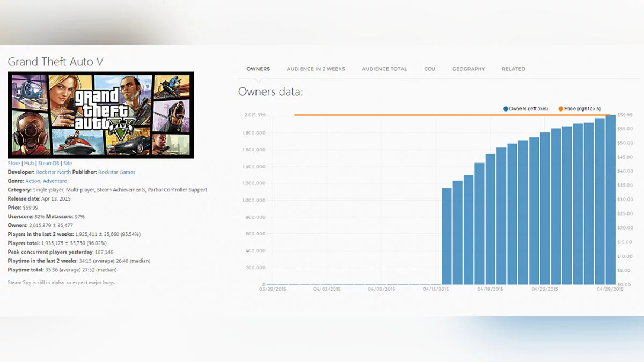Click the $59.99 right axis label
The width and height of the screenshot is (644, 362).
point(625,115)
